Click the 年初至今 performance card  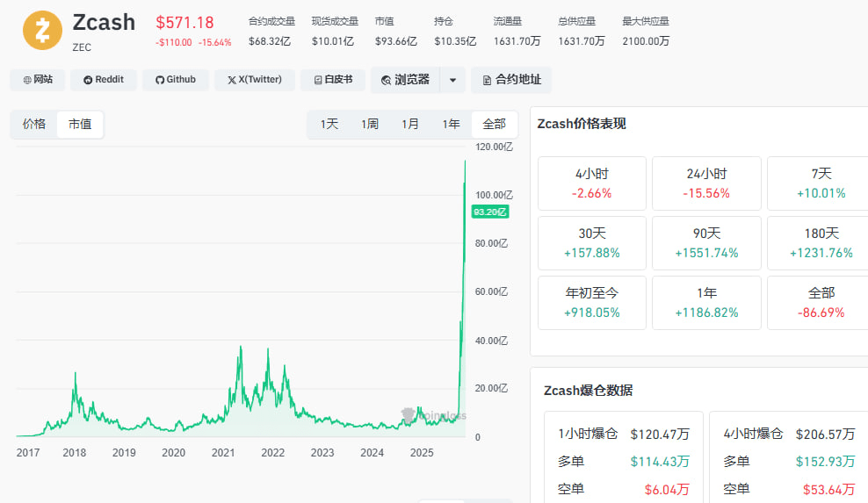pos(591,303)
